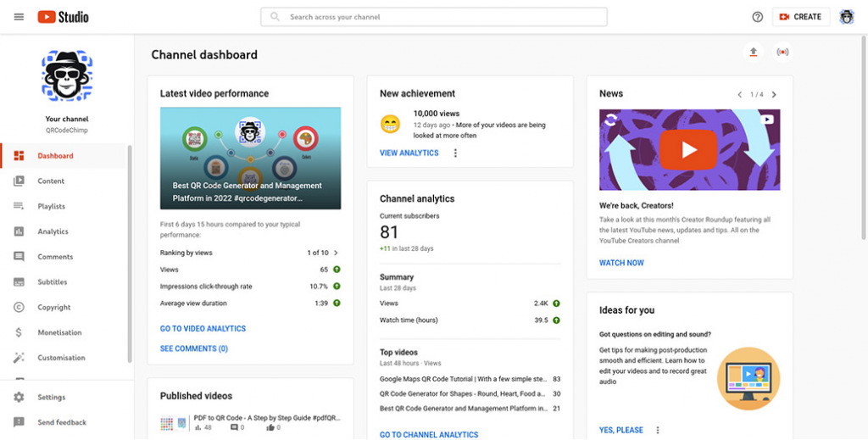This screenshot has width=868, height=440.
Task: Click the go live broadcast icon
Action: tap(782, 52)
